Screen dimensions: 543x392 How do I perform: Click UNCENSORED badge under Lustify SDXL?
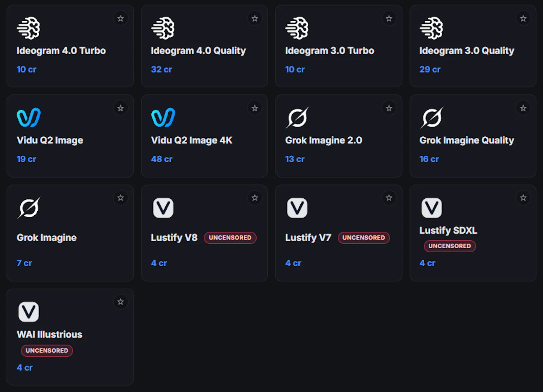[450, 246]
